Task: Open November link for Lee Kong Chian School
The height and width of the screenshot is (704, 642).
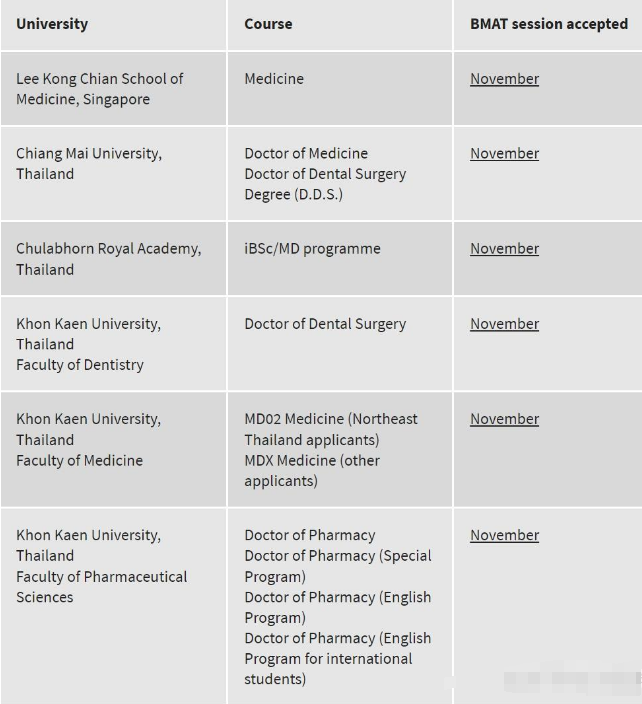Action: (504, 79)
